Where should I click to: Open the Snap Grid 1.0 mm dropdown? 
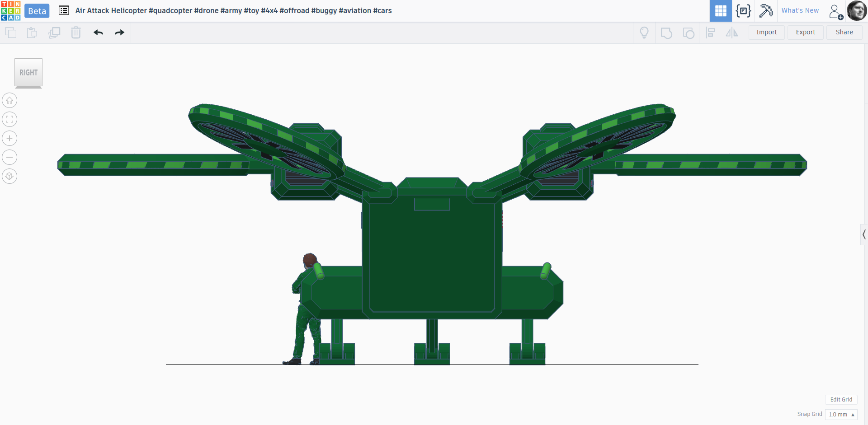pyautogui.click(x=841, y=414)
